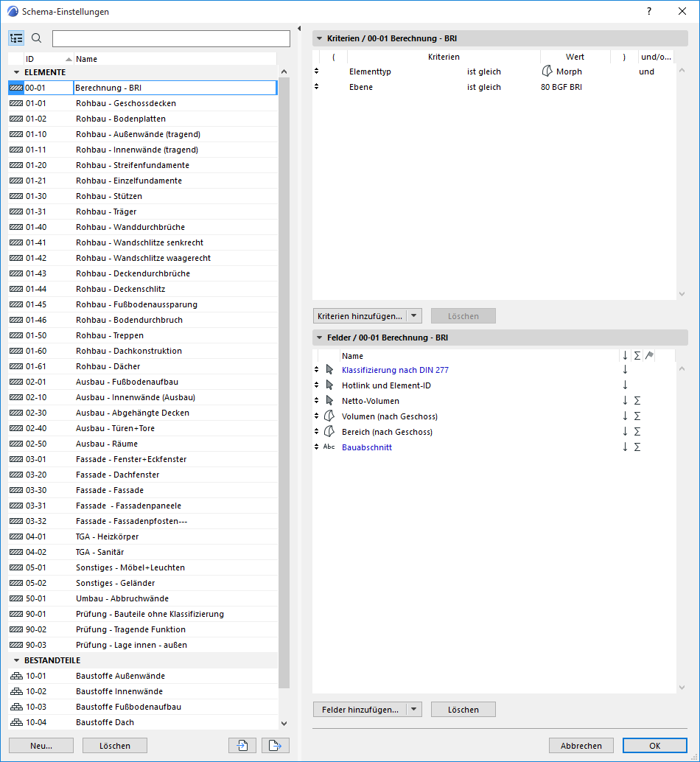The image size is (700, 762).
Task: Click the reorder handle of the Ebene criterion
Action: coord(316,86)
